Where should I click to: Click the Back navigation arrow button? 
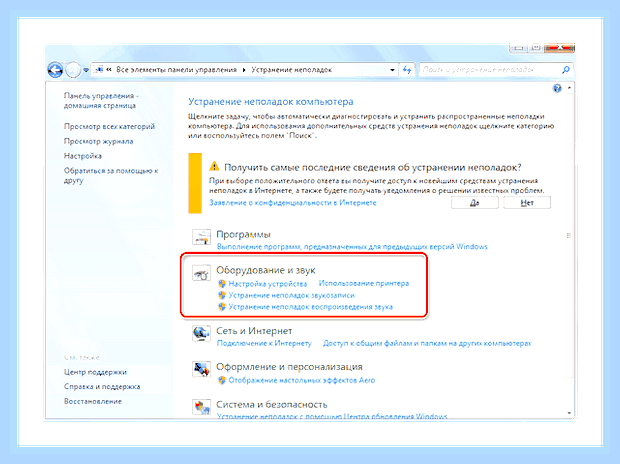point(55,70)
